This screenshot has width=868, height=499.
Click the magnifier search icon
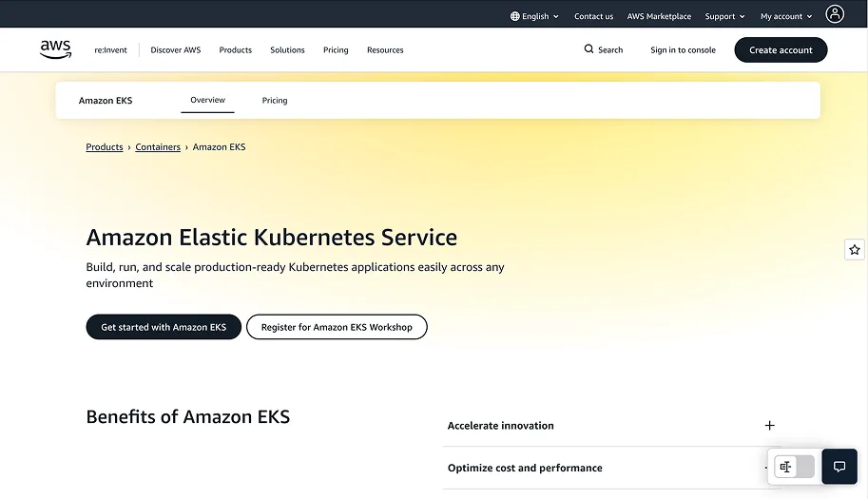589,49
